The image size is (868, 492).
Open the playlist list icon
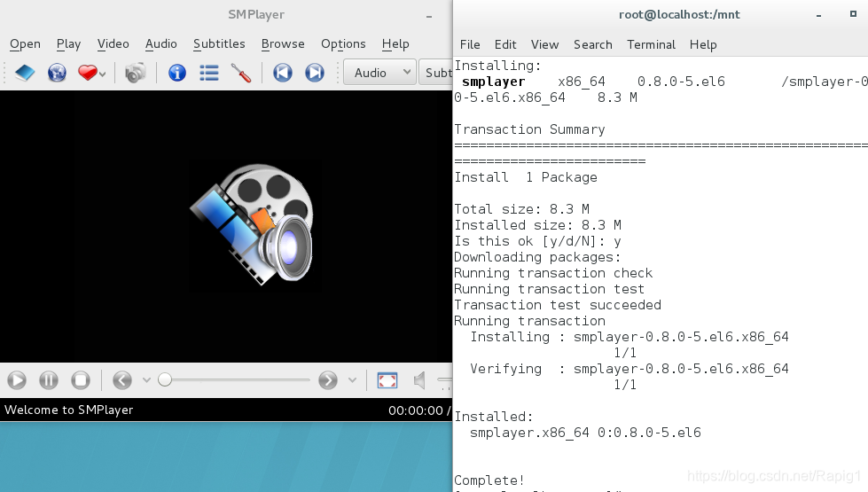209,73
